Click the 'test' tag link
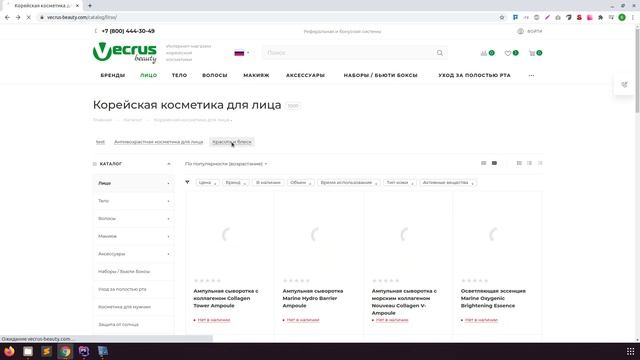Image resolution: width=640 pixels, height=360 pixels. click(100, 142)
